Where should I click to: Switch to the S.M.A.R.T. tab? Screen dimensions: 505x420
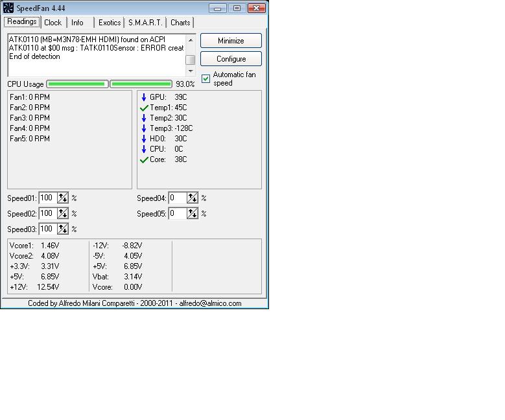point(145,23)
